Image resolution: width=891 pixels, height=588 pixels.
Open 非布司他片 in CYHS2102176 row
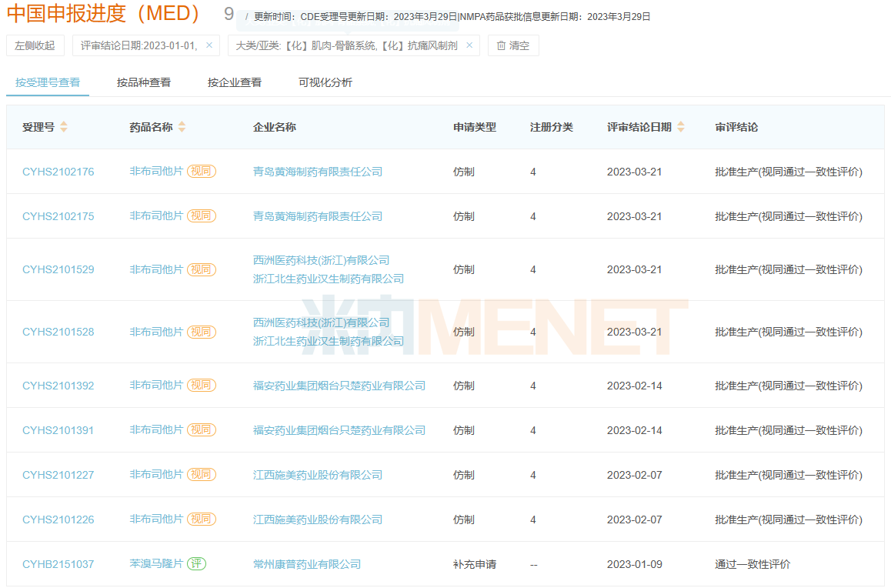(156, 171)
